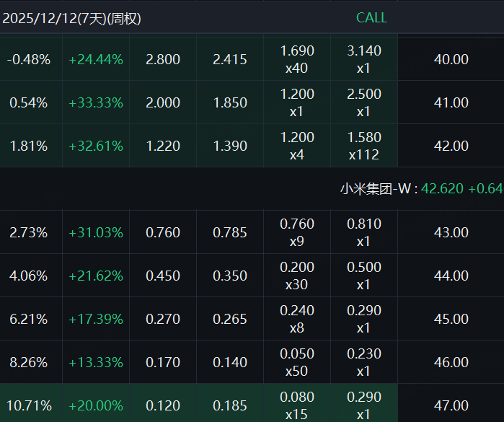Collapse the 2025/12/12 weekly expiry header
This screenshot has width=504, height=422.
click(72, 19)
